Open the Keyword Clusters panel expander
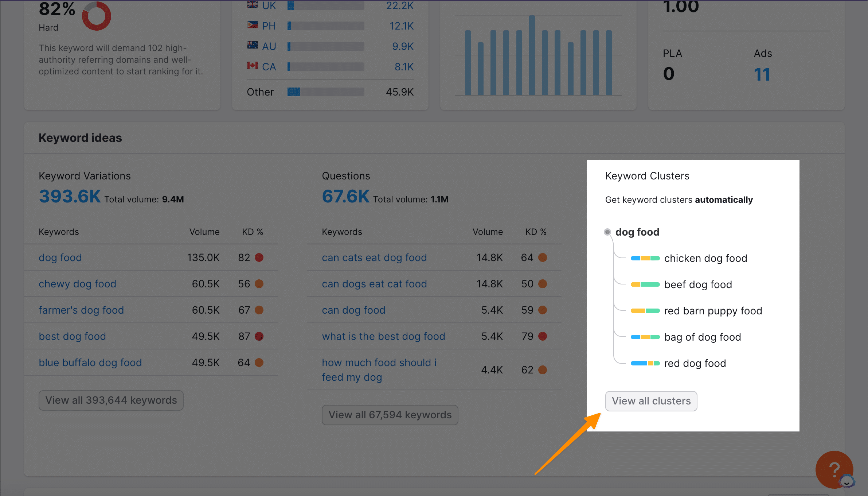 pyautogui.click(x=652, y=400)
